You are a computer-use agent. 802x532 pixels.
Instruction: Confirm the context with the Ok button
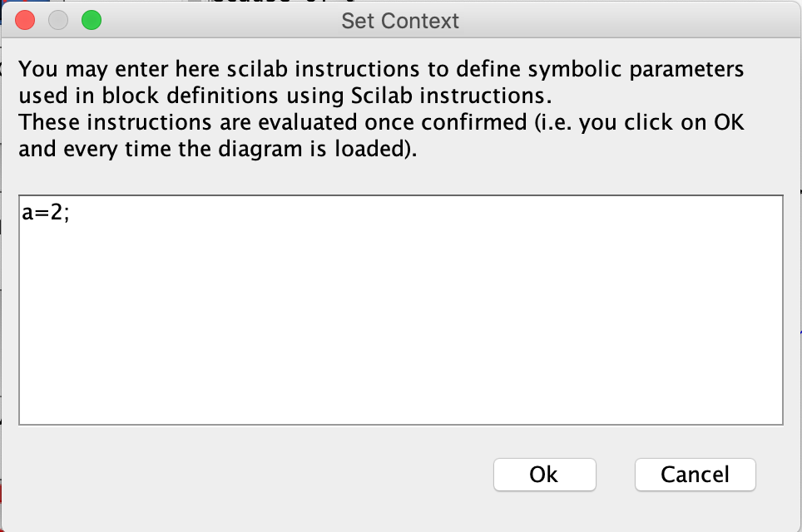pyautogui.click(x=544, y=474)
